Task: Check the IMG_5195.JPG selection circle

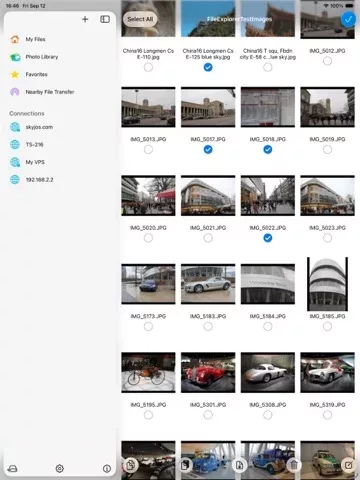Action: [148, 415]
